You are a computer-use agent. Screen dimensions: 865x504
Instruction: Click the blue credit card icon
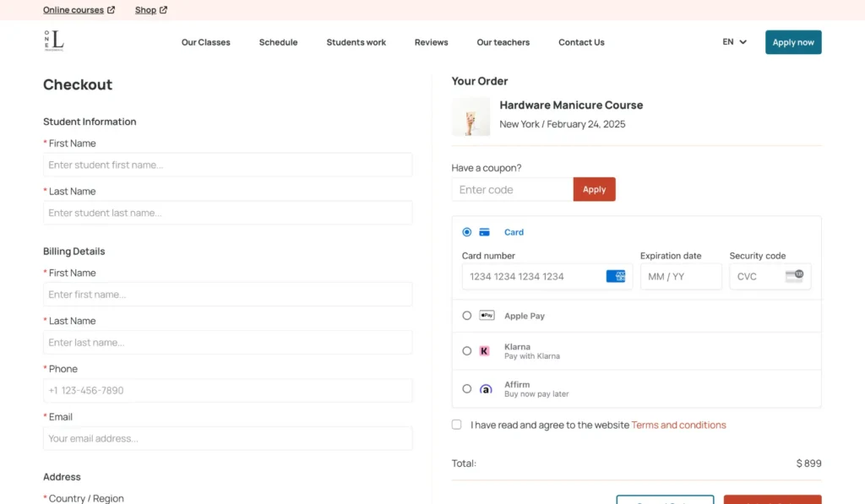[x=485, y=232]
